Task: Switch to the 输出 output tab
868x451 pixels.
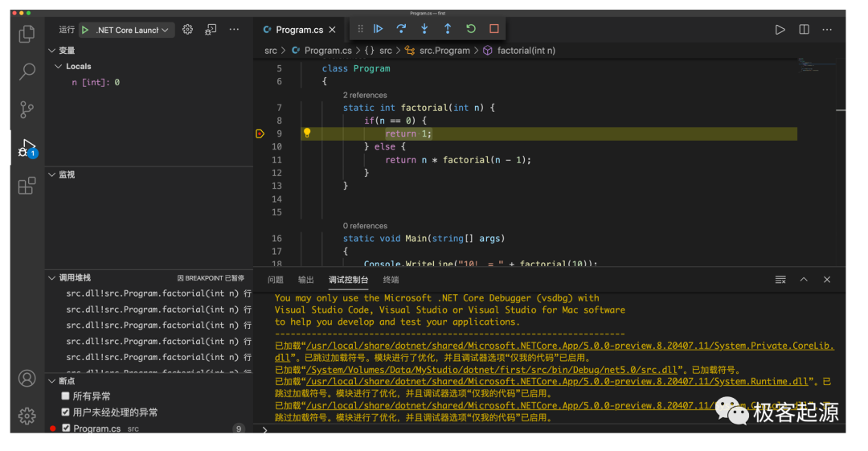Action: (305, 280)
